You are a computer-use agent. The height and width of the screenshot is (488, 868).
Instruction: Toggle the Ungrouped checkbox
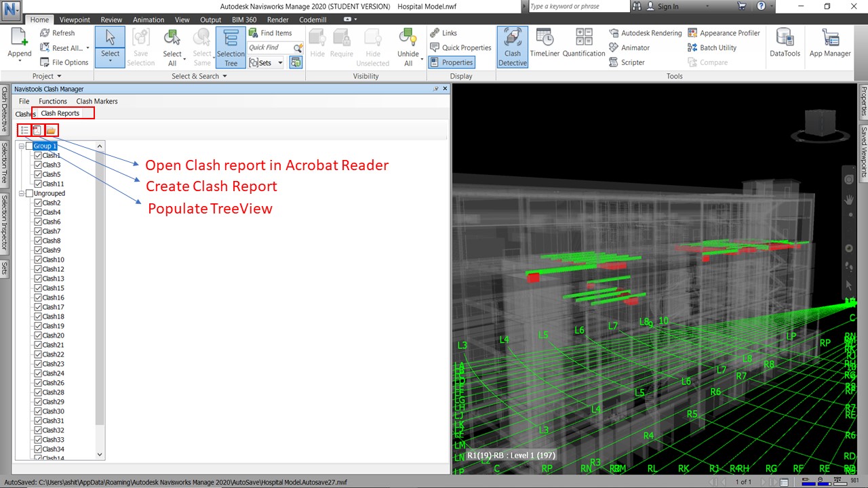tap(29, 194)
